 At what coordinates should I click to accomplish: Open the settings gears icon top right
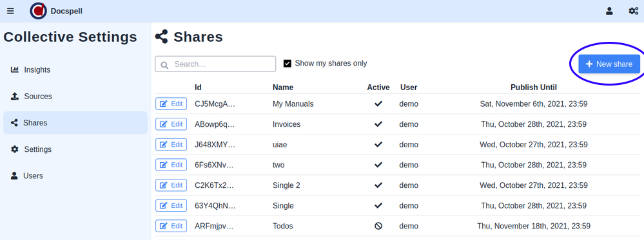tap(633, 11)
